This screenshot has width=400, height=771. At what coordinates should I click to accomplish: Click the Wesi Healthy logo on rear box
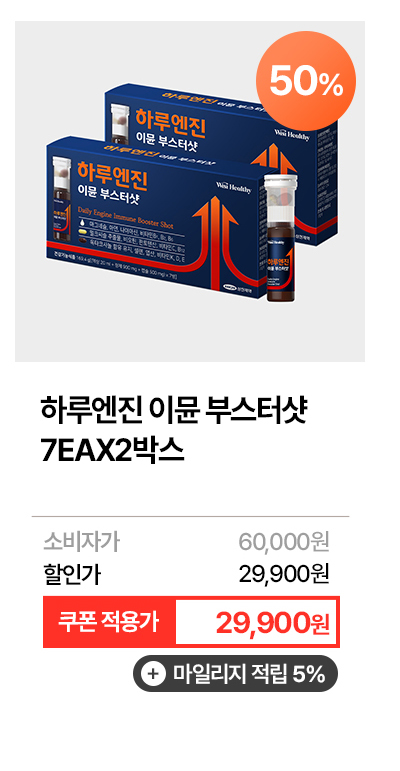click(x=291, y=135)
